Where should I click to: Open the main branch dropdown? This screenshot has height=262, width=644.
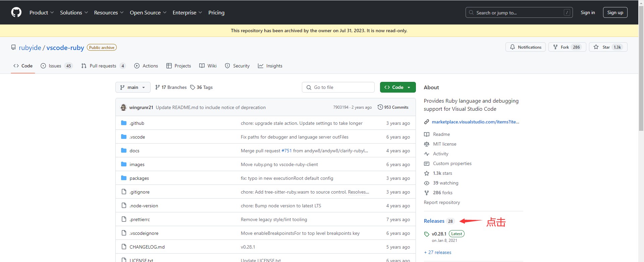pyautogui.click(x=133, y=87)
